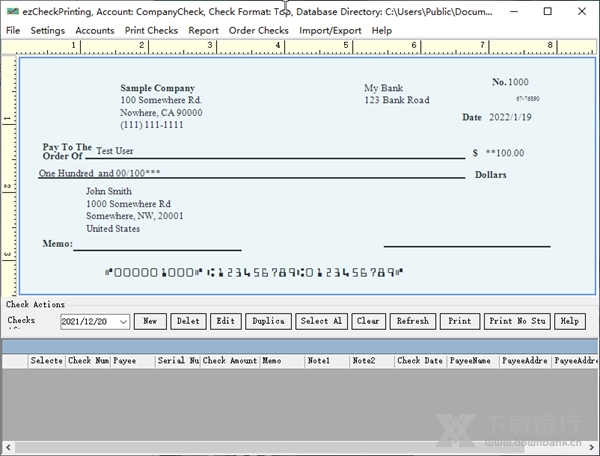
Task: Click the check date 2022/1/19
Action: click(510, 117)
